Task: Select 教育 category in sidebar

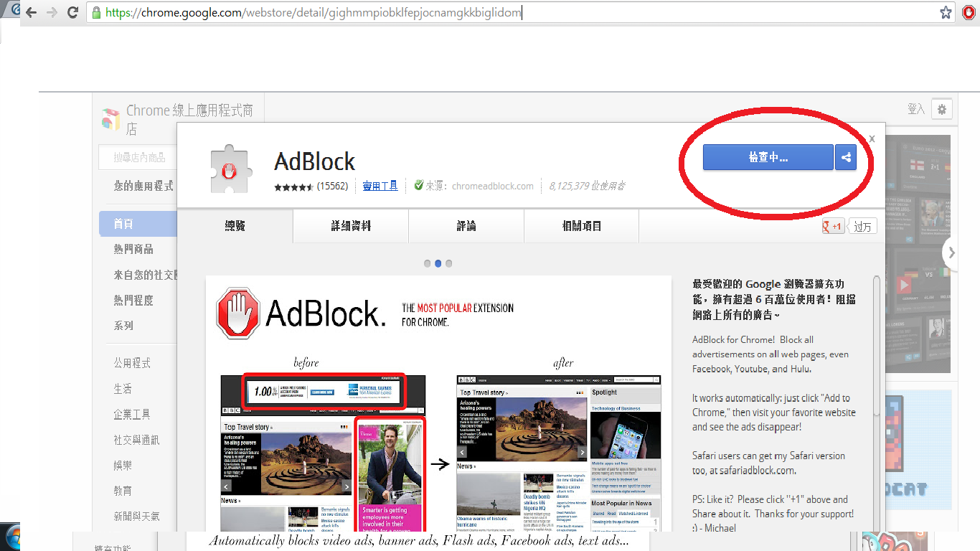Action: pyautogui.click(x=123, y=491)
